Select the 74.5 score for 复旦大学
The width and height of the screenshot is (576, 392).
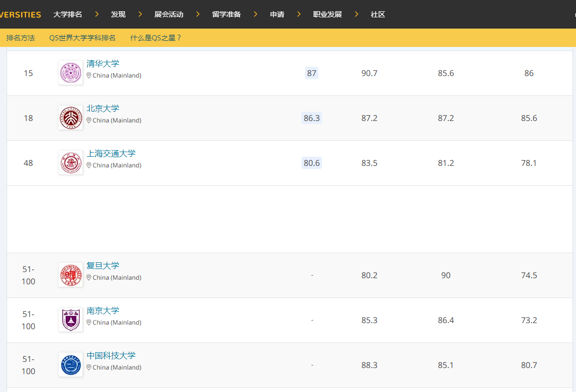529,275
